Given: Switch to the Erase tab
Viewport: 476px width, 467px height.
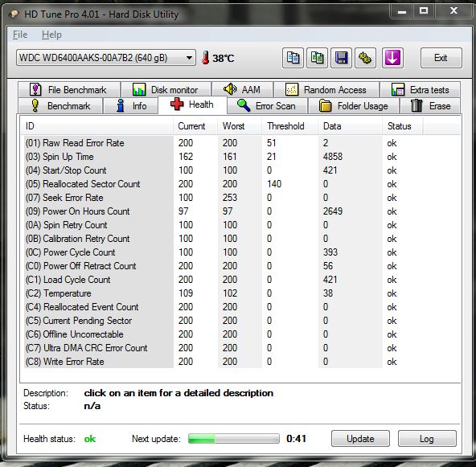Looking at the screenshot, I should (430, 106).
